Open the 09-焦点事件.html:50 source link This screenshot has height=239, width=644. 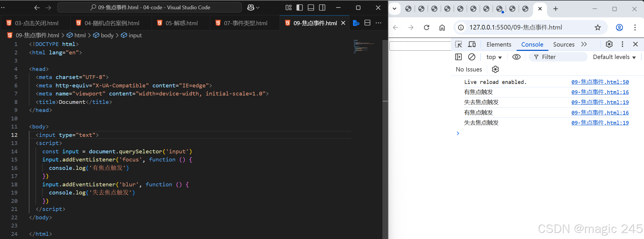pos(600,82)
